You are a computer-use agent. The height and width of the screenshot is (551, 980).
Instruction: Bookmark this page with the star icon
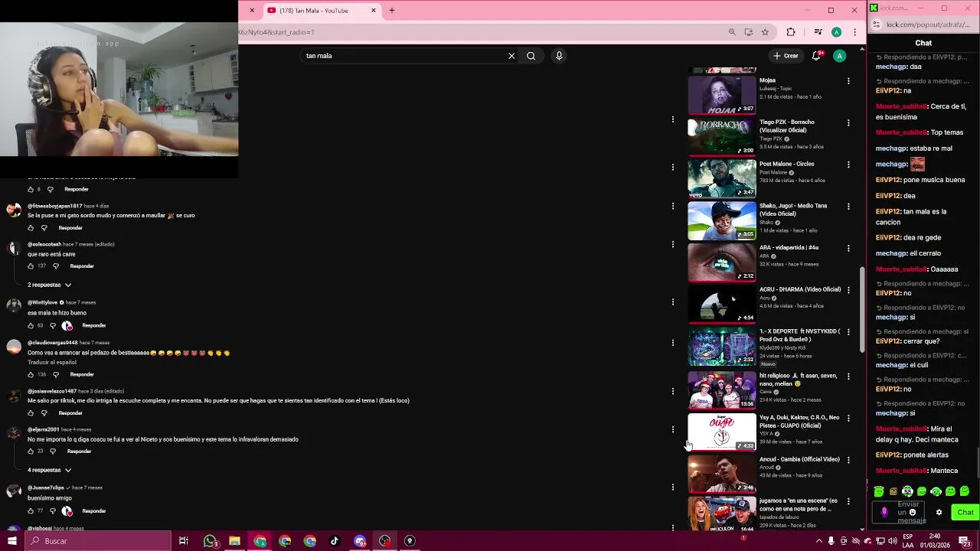click(765, 32)
